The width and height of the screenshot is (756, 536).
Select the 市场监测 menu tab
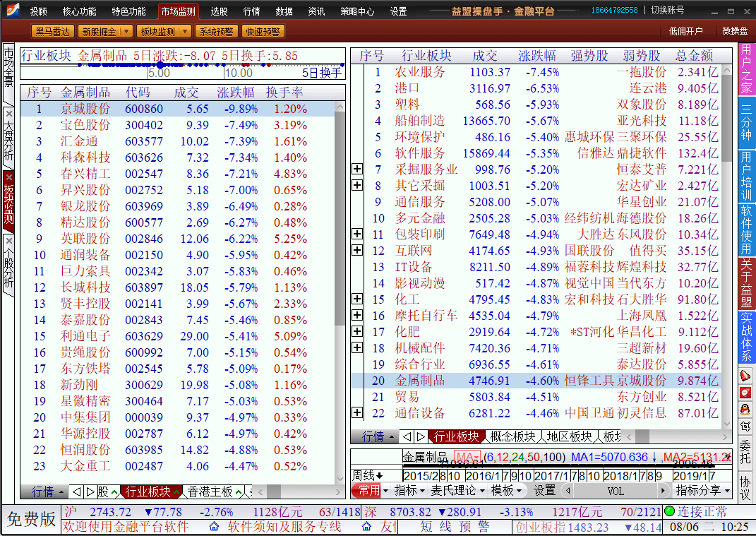(x=178, y=11)
